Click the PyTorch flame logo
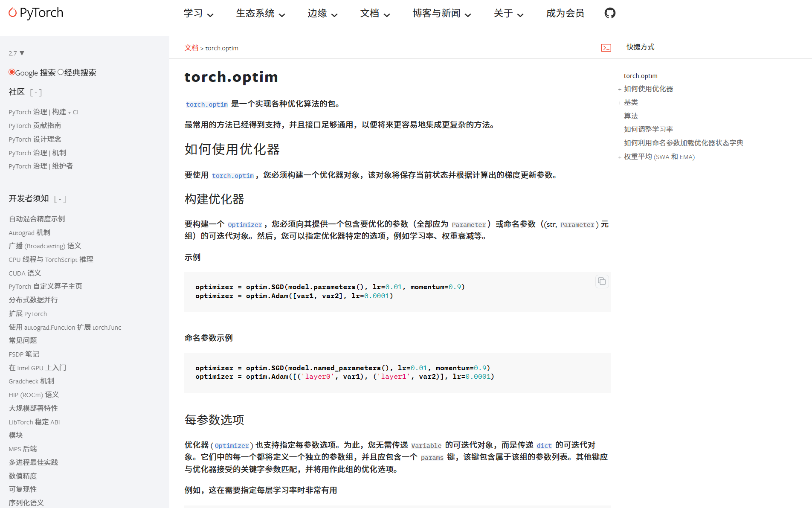Screen dimensions: 812x508 point(36,13)
